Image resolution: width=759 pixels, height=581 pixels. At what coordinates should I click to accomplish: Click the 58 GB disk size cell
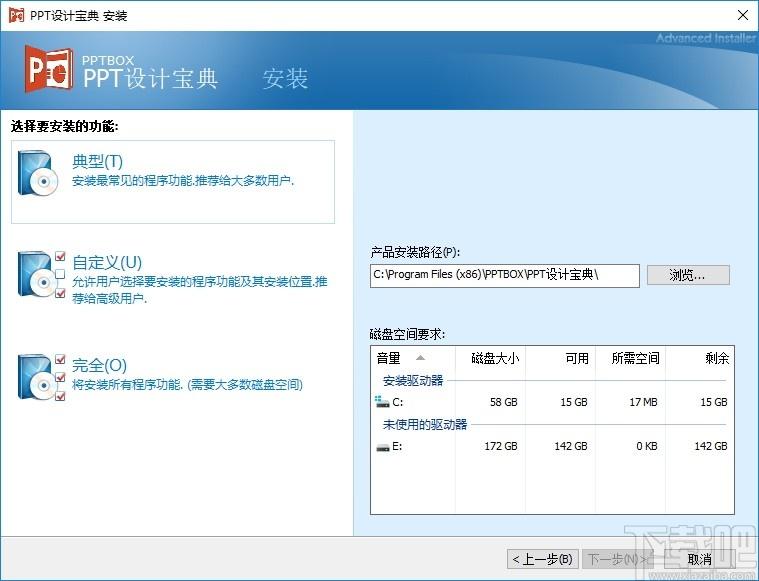click(503, 402)
